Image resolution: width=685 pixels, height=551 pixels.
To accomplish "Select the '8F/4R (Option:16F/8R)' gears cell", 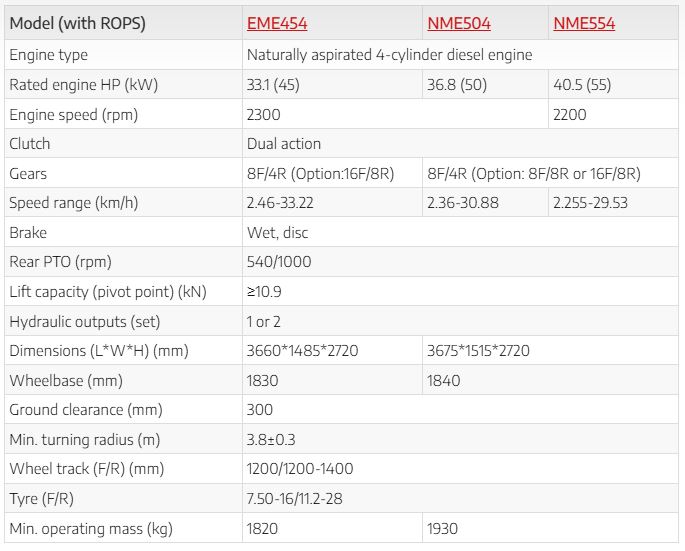I will click(x=320, y=174).
